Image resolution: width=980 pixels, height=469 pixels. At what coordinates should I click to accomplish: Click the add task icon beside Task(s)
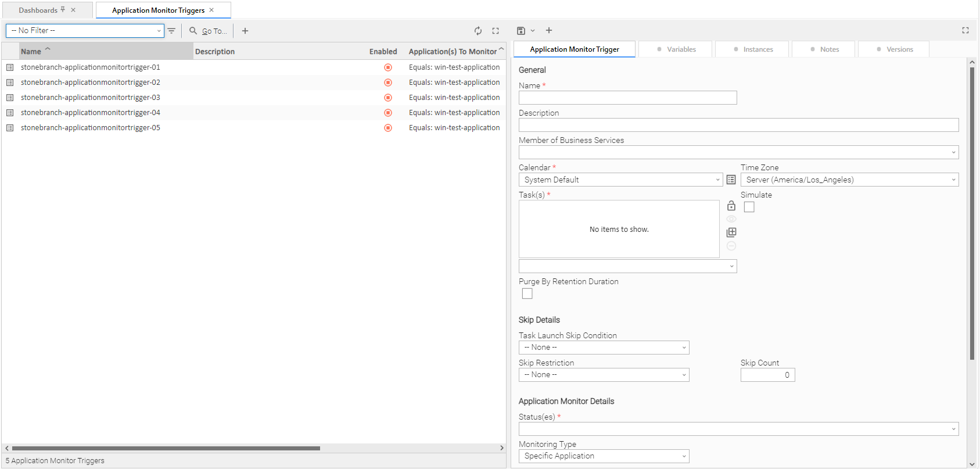coord(731,232)
